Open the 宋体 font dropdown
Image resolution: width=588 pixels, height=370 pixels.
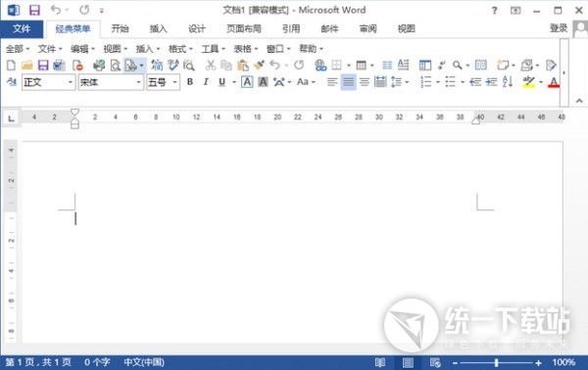point(139,82)
